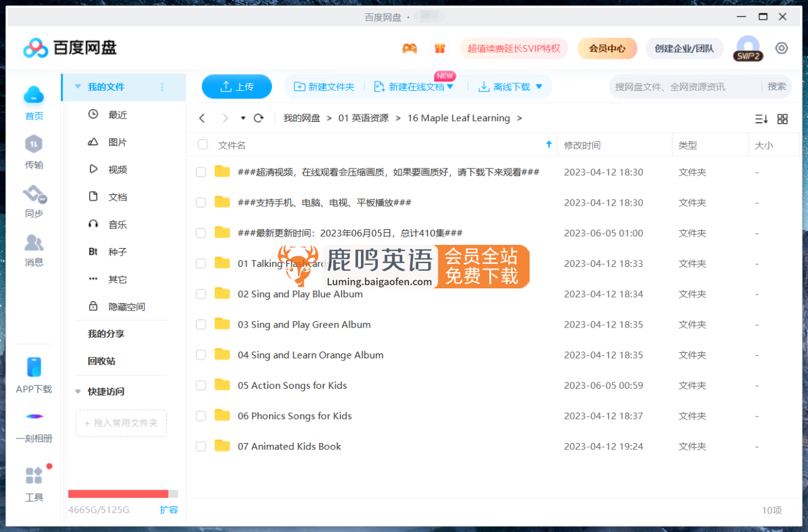The image size is (808, 532).
Task: Click the search field for 网盘文件
Action: point(685,87)
